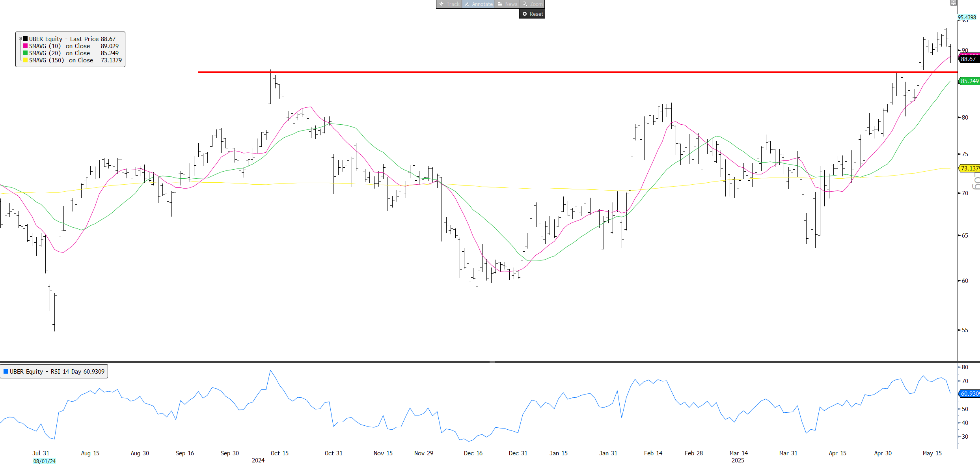The height and width of the screenshot is (464, 980).
Task: Click the 88.67 last price axis tag
Action: [x=968, y=59]
